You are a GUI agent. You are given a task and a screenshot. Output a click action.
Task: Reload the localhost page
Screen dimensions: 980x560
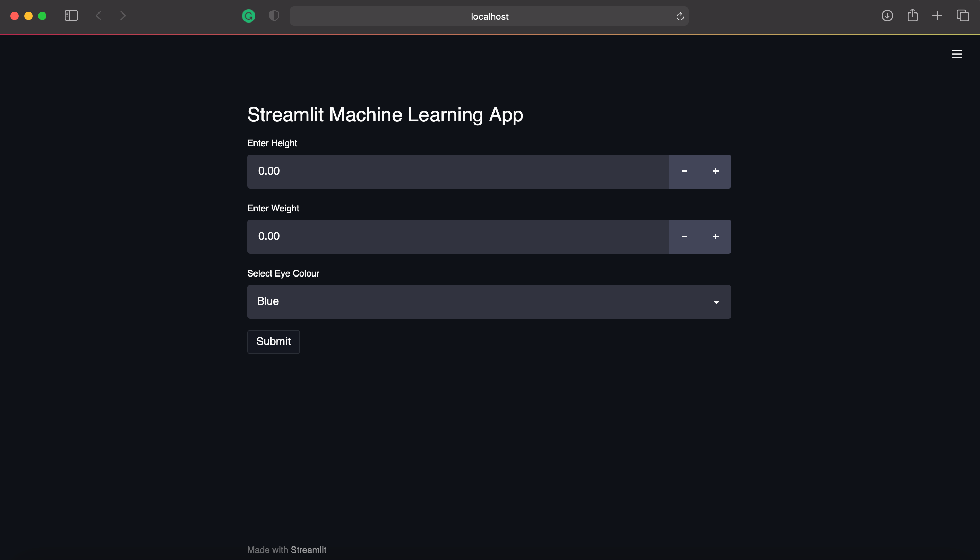tap(679, 16)
